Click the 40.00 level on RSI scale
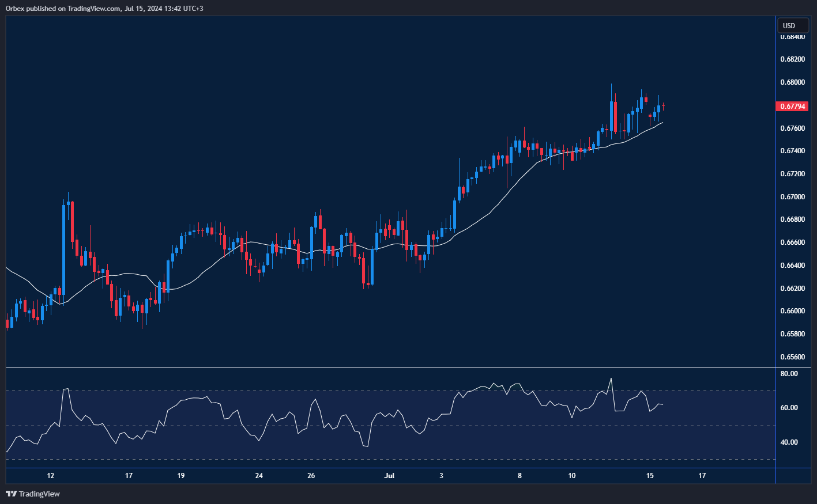This screenshot has height=504, width=817. [789, 442]
